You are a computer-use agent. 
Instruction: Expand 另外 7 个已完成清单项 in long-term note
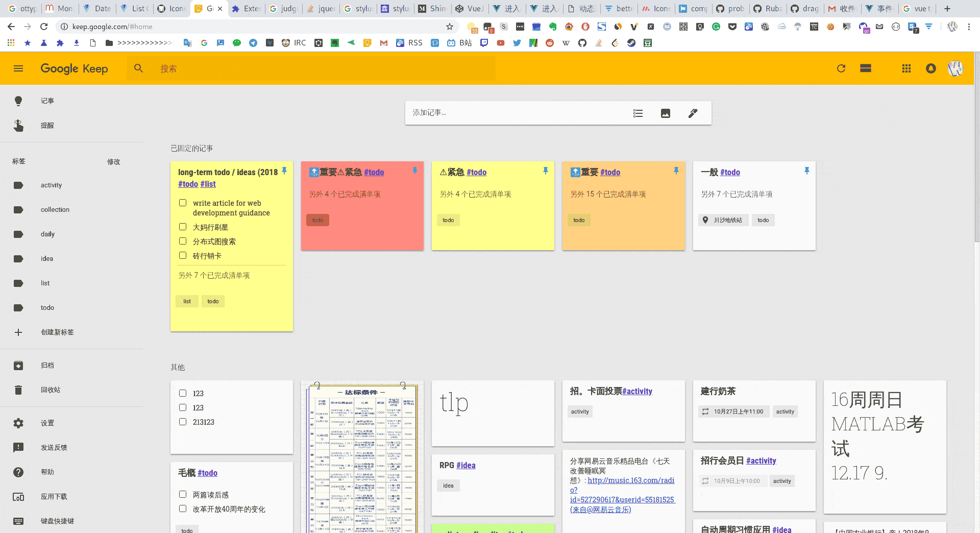[x=214, y=276]
